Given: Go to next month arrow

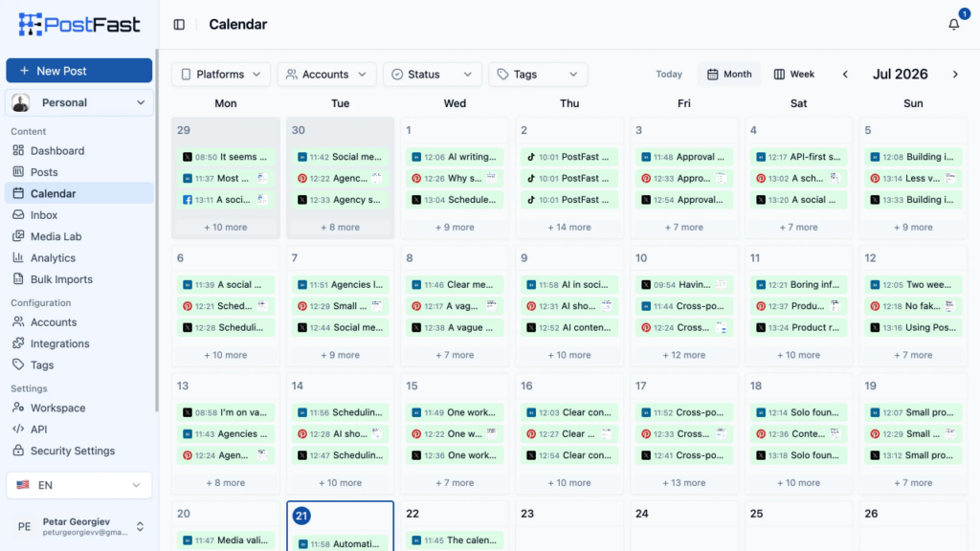Looking at the screenshot, I should point(955,75).
